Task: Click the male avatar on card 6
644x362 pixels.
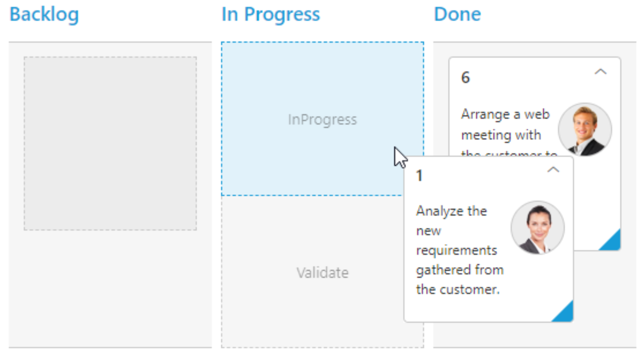Action: [x=585, y=129]
